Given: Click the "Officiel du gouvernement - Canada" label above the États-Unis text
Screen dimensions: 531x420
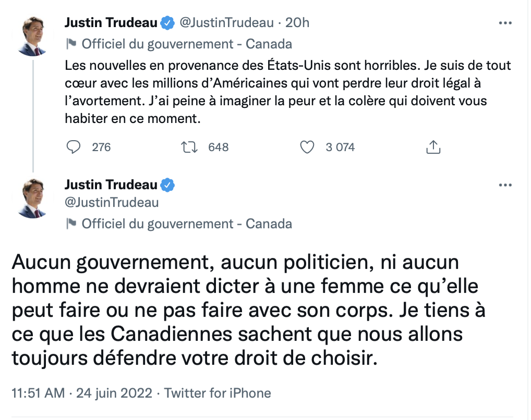Looking at the screenshot, I should coord(187,44).
